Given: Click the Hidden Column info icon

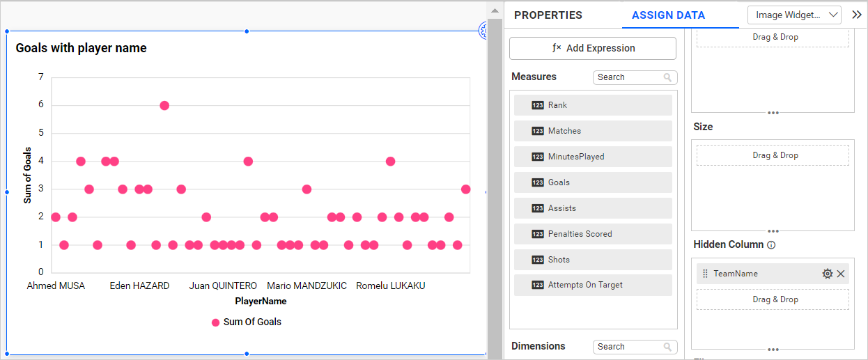Looking at the screenshot, I should click(x=771, y=245).
